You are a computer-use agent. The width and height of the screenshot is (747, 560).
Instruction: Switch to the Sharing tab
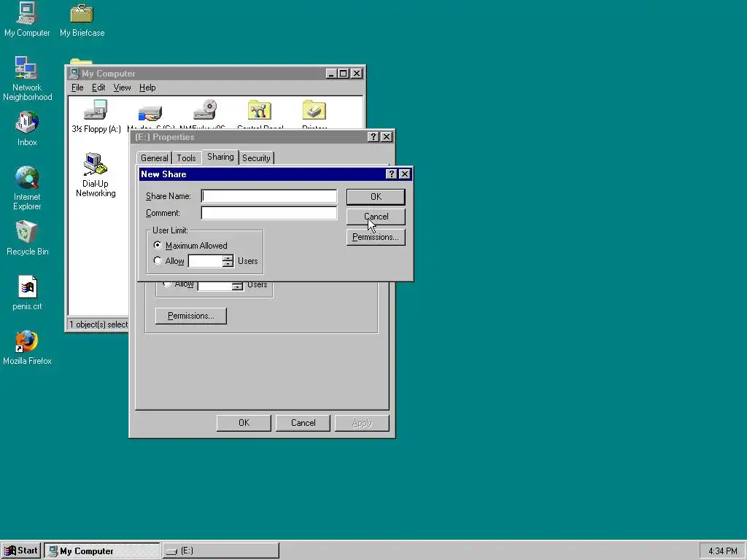(x=220, y=157)
